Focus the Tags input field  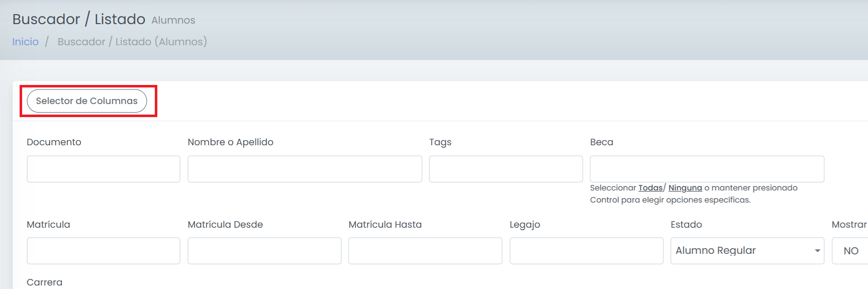click(506, 169)
